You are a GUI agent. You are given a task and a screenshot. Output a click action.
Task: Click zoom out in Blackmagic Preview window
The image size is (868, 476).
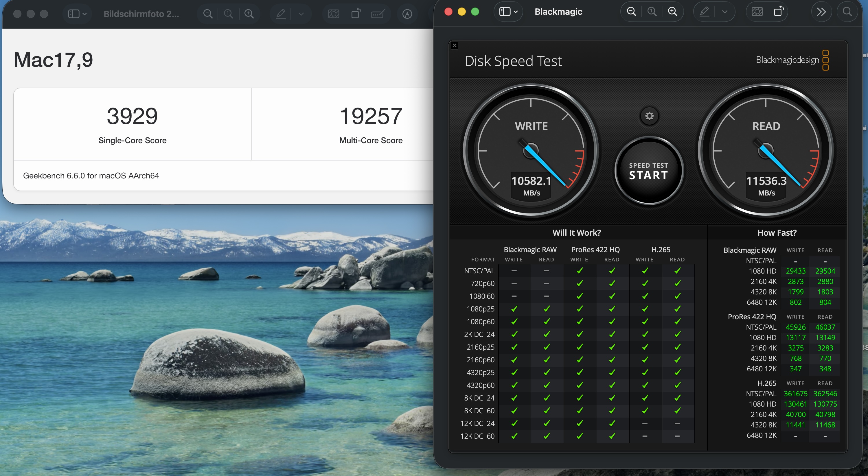click(631, 12)
